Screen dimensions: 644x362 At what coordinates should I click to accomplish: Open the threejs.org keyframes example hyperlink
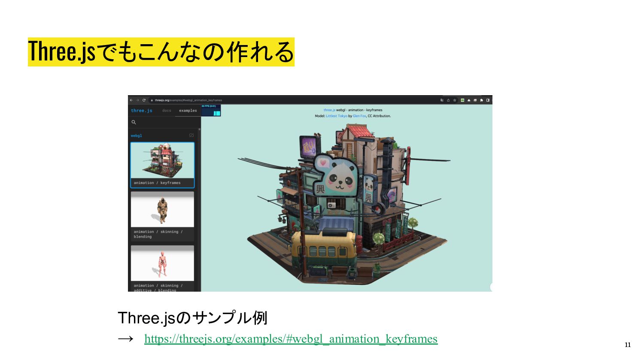[291, 339]
